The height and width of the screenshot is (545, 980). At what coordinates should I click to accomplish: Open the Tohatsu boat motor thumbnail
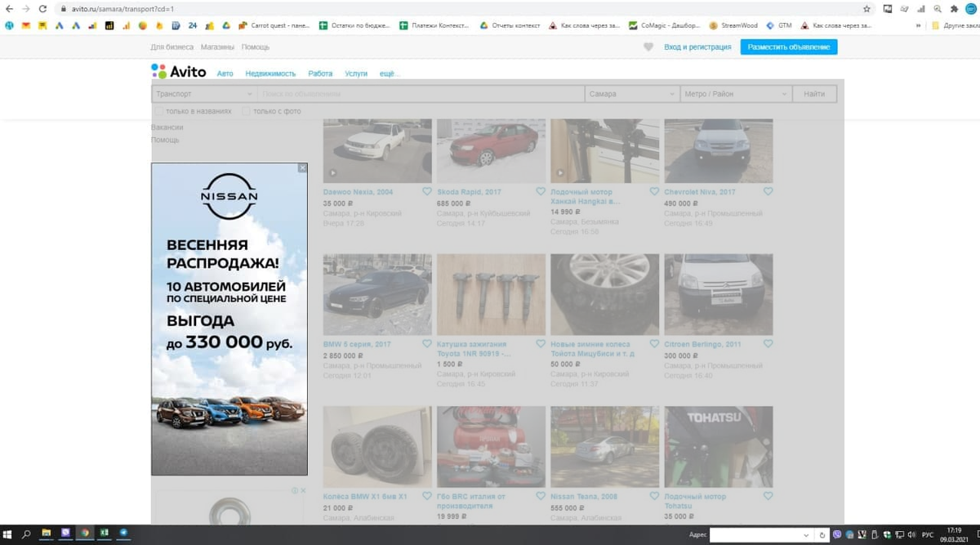click(x=719, y=446)
